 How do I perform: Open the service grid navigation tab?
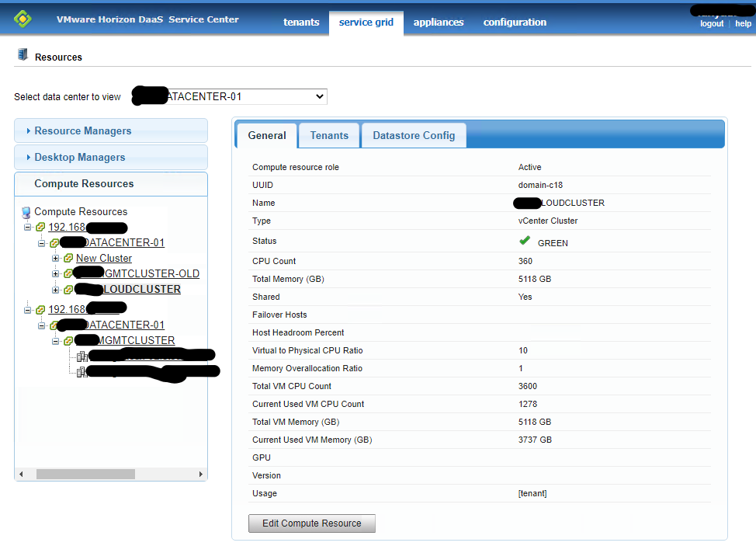tap(366, 23)
